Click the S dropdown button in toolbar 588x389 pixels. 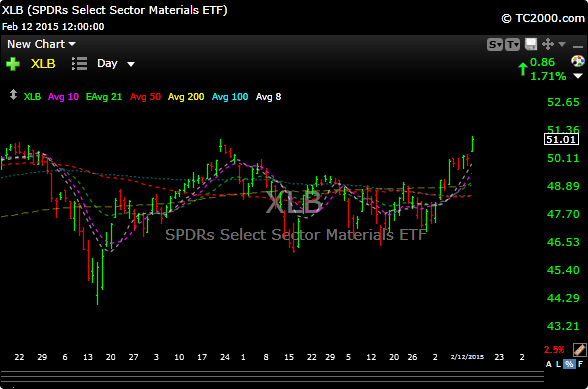495,45
